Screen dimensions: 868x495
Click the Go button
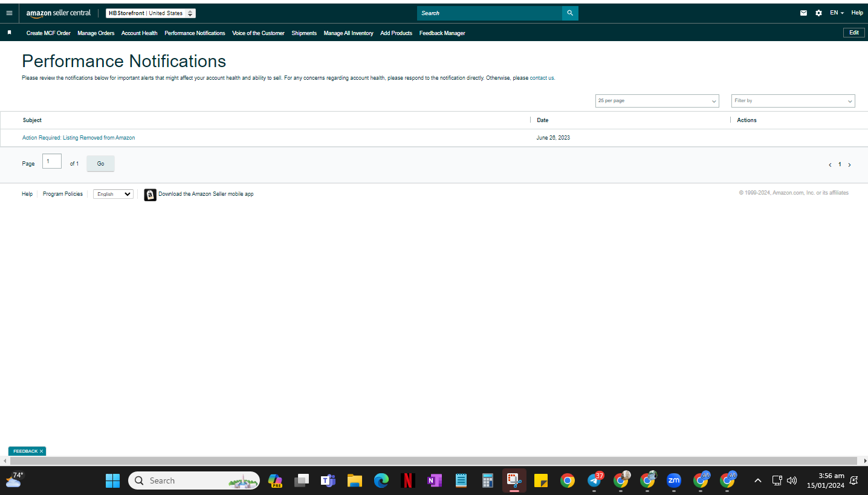[x=100, y=164]
